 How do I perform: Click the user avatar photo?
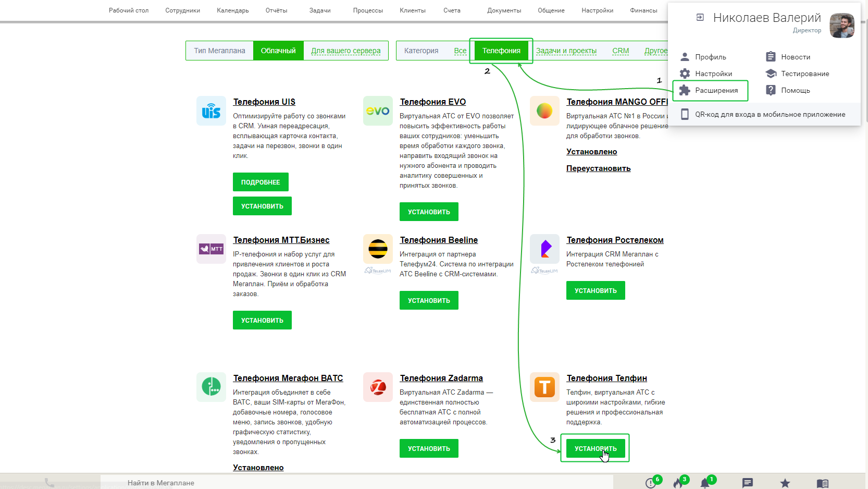[x=842, y=26]
